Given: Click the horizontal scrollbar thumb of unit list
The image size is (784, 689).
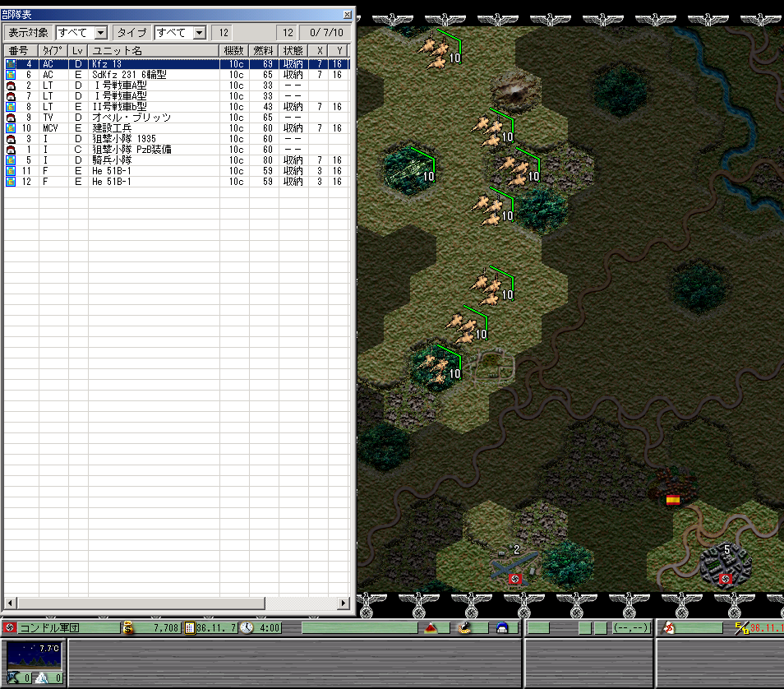Looking at the screenshot, I should (141, 603).
